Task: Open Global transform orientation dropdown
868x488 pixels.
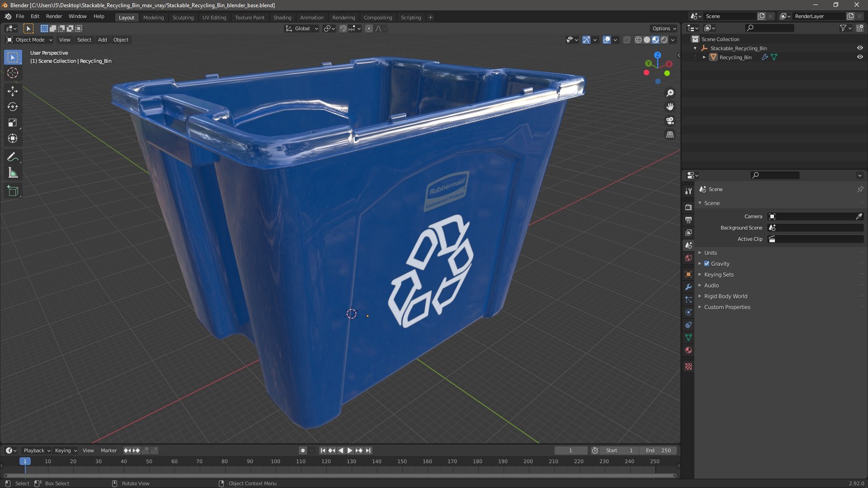Action: (x=302, y=28)
